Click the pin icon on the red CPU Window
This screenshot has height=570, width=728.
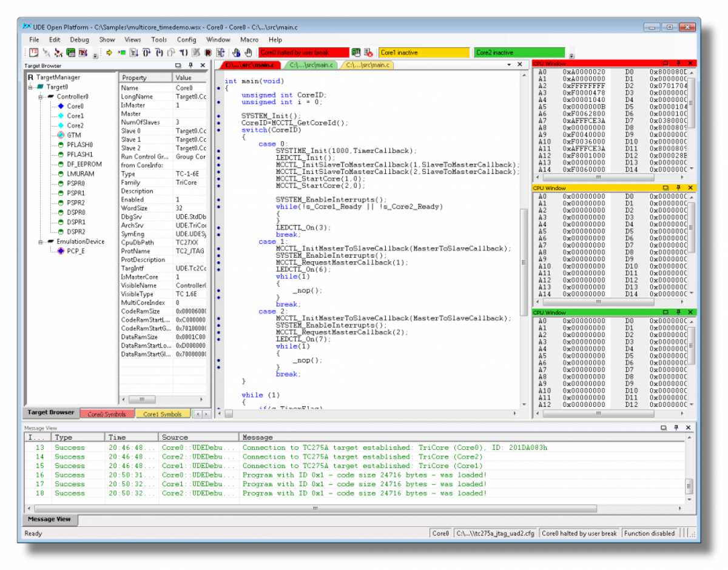[x=679, y=62]
